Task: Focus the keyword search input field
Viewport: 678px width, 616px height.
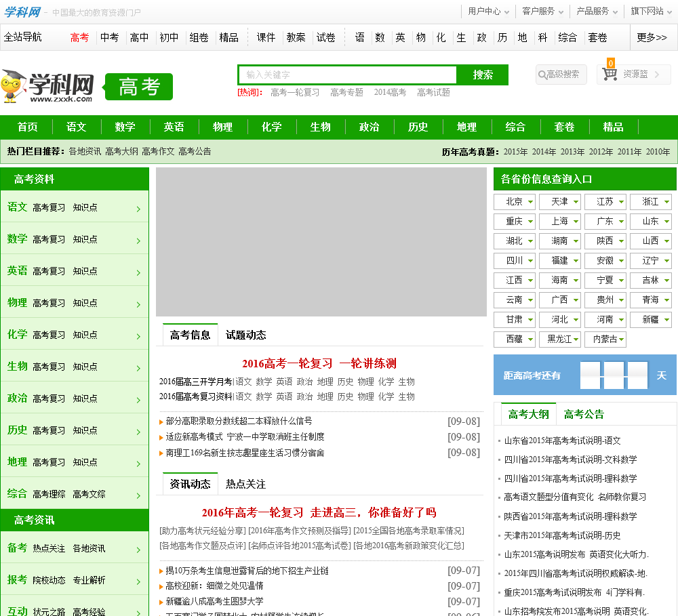Action: click(x=348, y=75)
